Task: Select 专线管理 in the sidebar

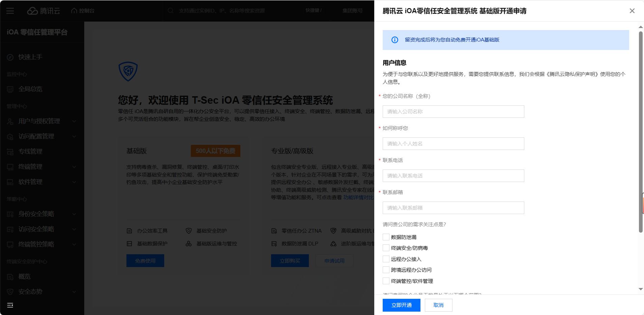Action: [x=30, y=151]
